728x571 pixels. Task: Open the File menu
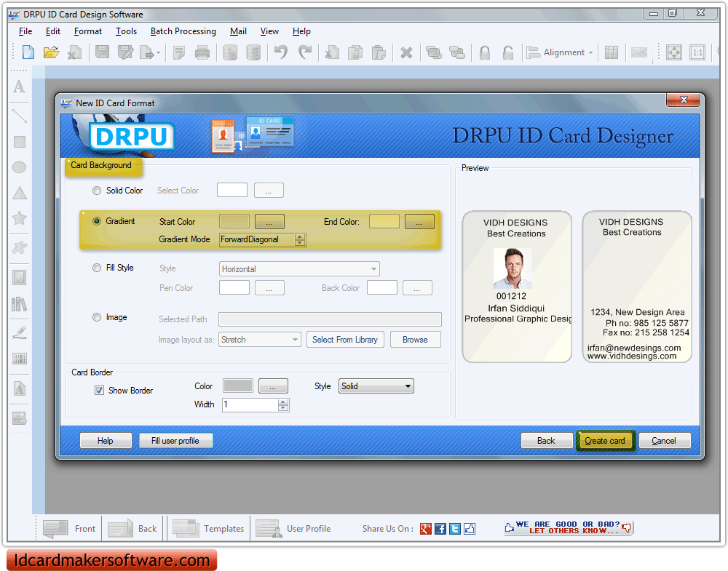25,31
